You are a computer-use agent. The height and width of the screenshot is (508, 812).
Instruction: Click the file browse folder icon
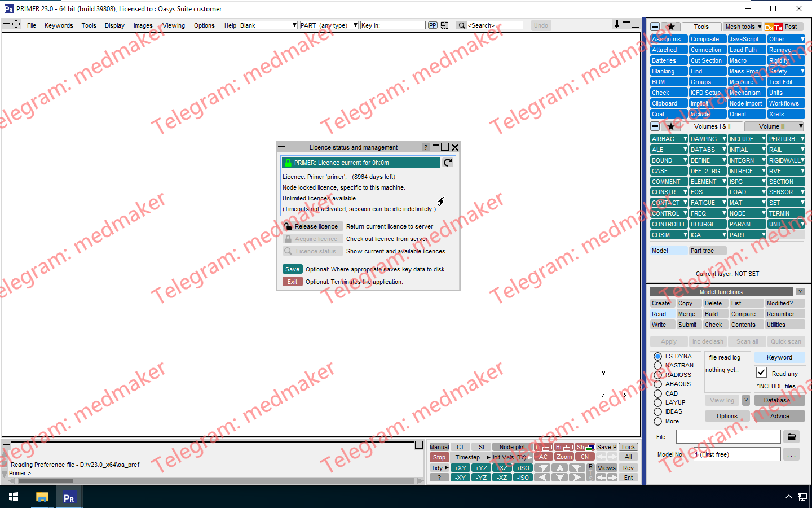click(791, 437)
